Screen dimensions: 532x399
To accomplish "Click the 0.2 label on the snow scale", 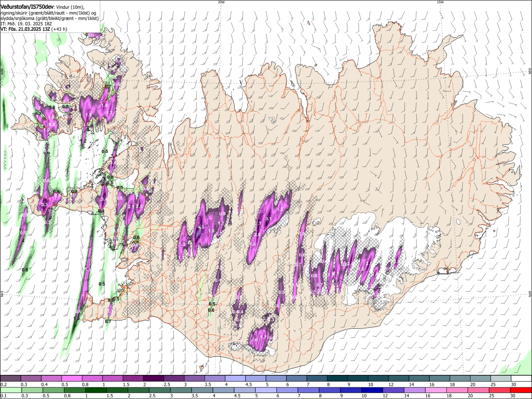I will [3, 384].
